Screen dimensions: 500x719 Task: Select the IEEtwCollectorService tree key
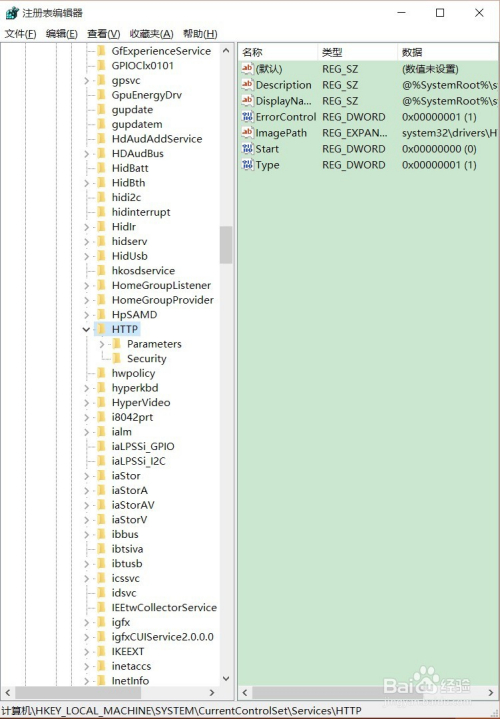(164, 607)
